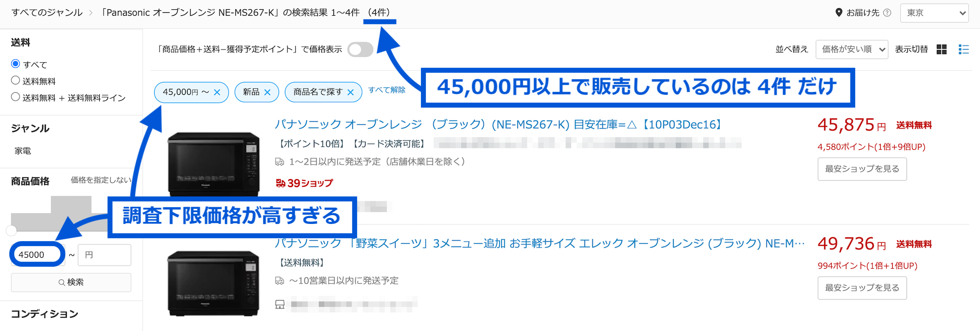Open the 東京 delivery location dropdown
The height and width of the screenshot is (331, 980).
click(x=934, y=13)
